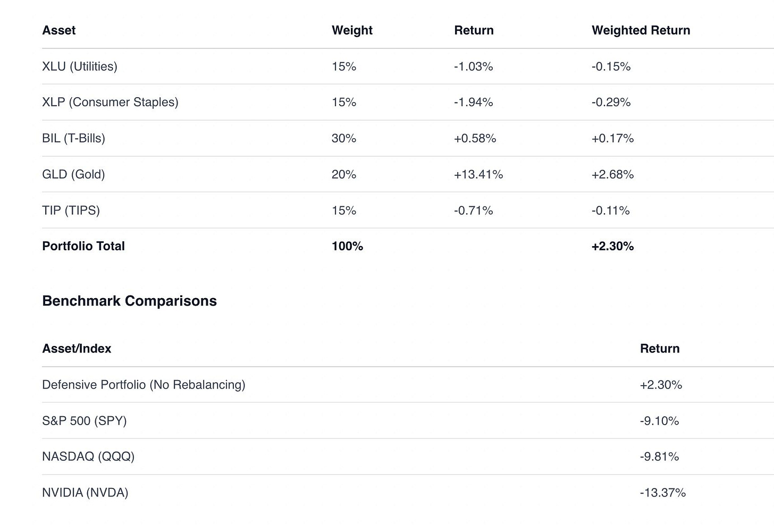Select the XLP (Consumer Staples) row label
Viewport: 774px width, 532px height.
(110, 102)
